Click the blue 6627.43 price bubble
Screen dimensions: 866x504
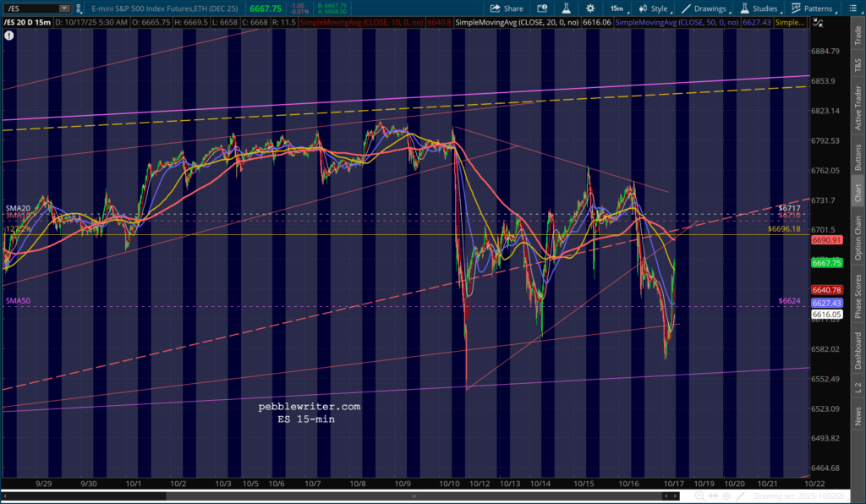827,303
